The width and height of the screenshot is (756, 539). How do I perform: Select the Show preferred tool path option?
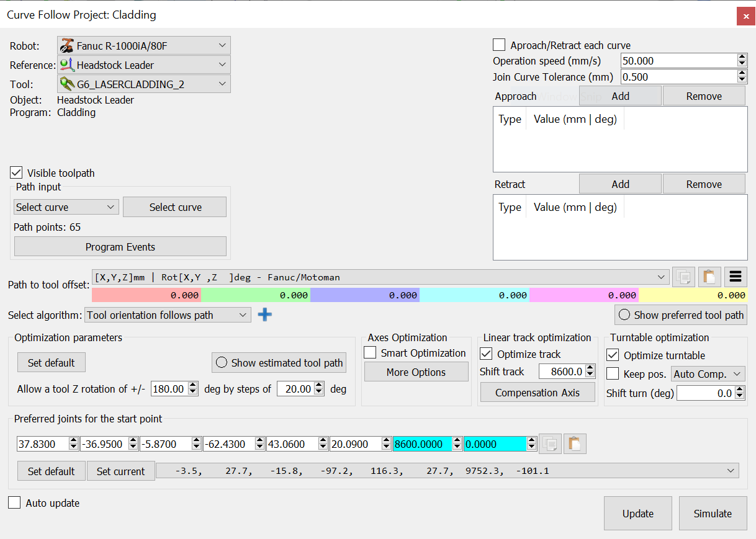624,315
